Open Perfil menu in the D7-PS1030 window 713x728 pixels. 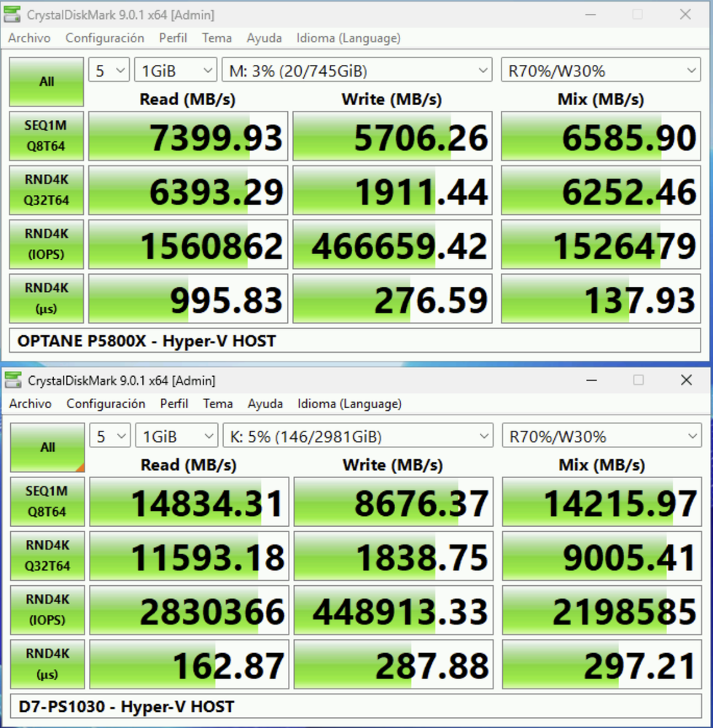pyautogui.click(x=174, y=404)
